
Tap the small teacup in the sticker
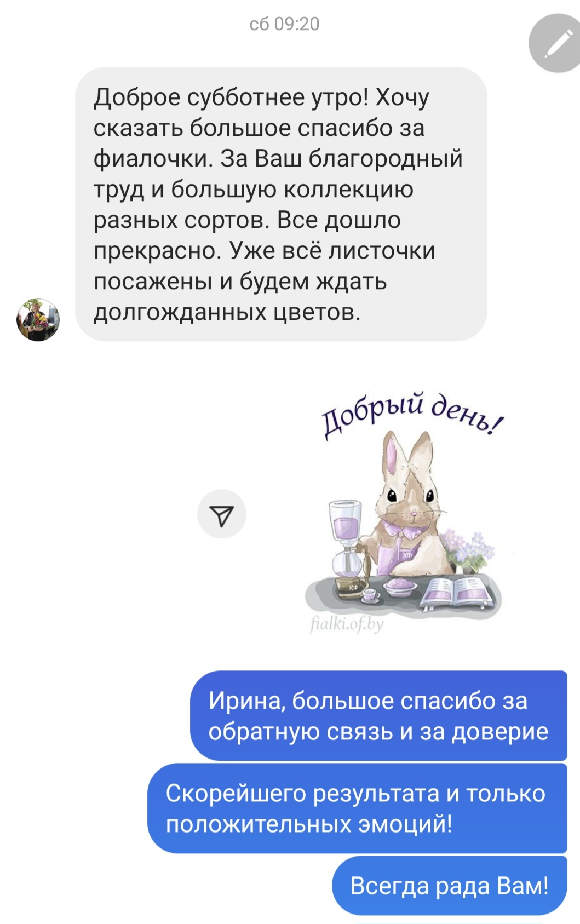[370, 594]
